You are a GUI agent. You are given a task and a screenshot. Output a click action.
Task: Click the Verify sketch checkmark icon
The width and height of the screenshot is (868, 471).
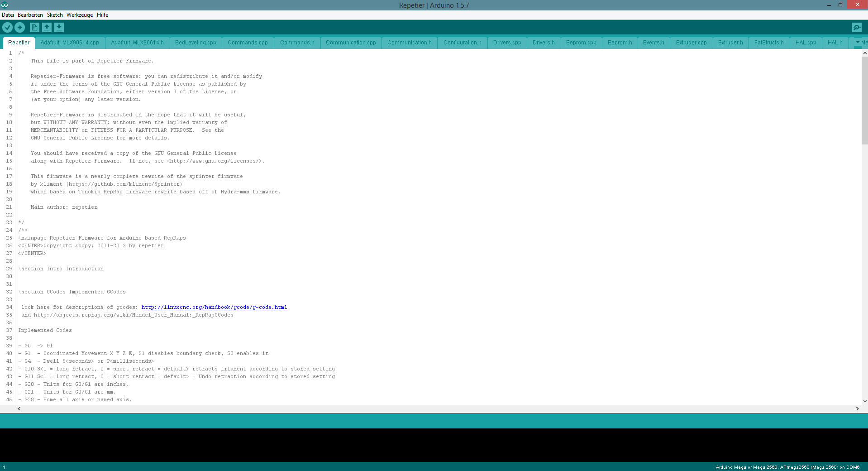click(x=7, y=28)
